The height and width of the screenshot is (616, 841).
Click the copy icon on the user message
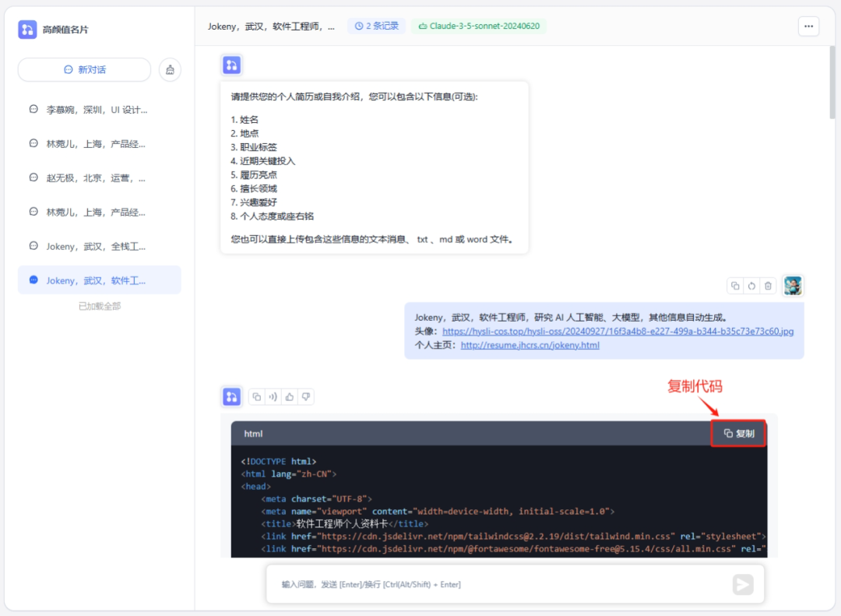pos(735,286)
